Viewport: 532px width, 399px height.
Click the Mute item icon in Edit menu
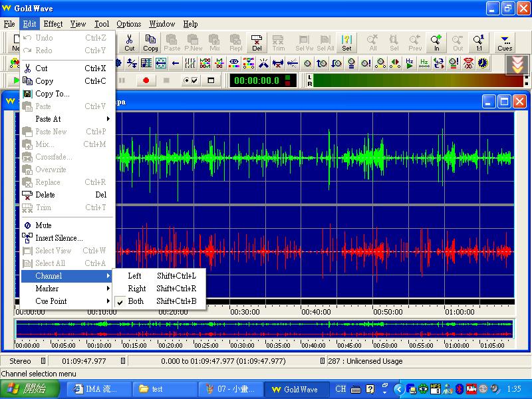point(27,225)
